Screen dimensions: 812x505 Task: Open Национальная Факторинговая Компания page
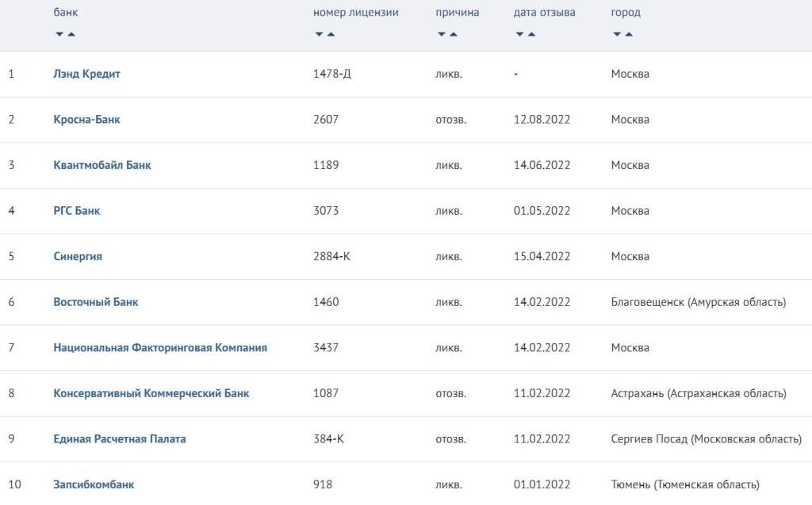tap(160, 347)
